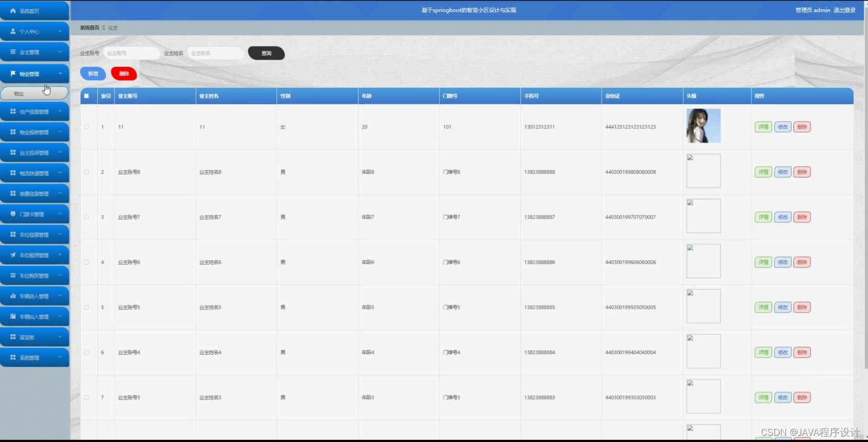This screenshot has height=442, width=868.
Task: Click the 管理员 admin label in the header
Action: (x=813, y=10)
